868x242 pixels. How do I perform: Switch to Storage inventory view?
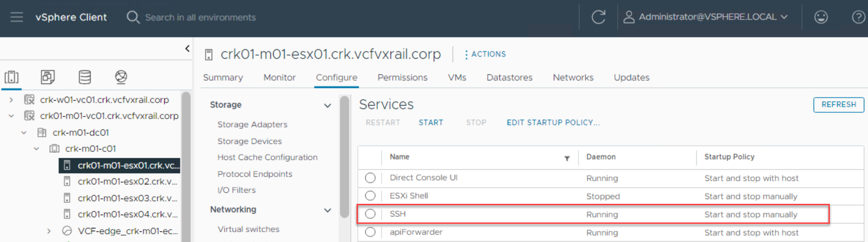tap(85, 77)
